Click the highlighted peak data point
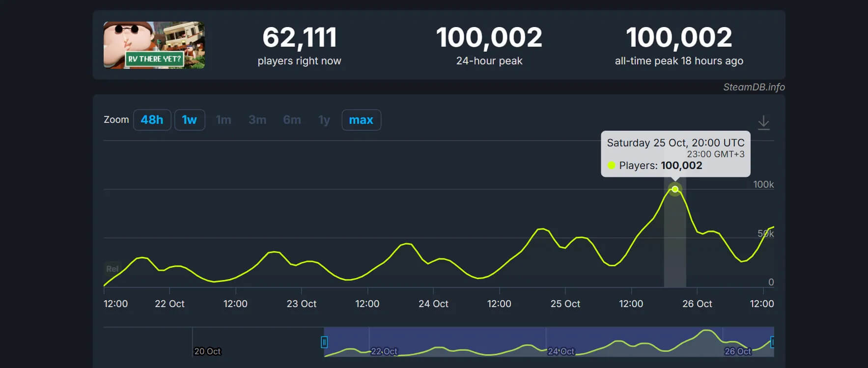 pyautogui.click(x=675, y=189)
